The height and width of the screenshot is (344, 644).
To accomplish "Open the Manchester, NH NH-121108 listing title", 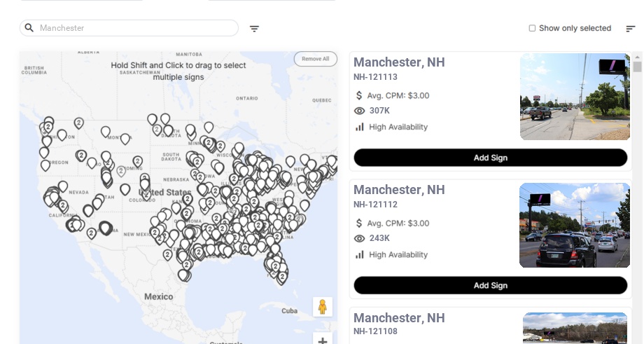I will [x=399, y=318].
